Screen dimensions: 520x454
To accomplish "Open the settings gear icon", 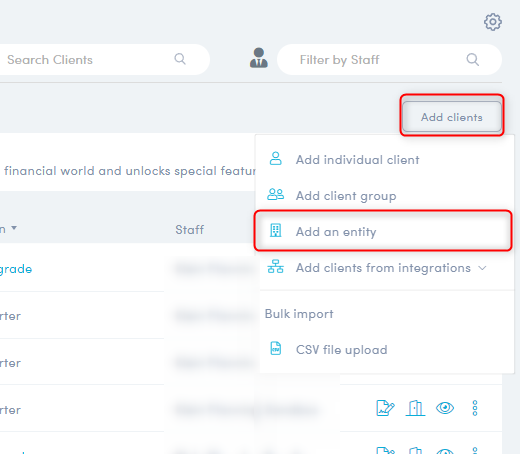I will (493, 22).
